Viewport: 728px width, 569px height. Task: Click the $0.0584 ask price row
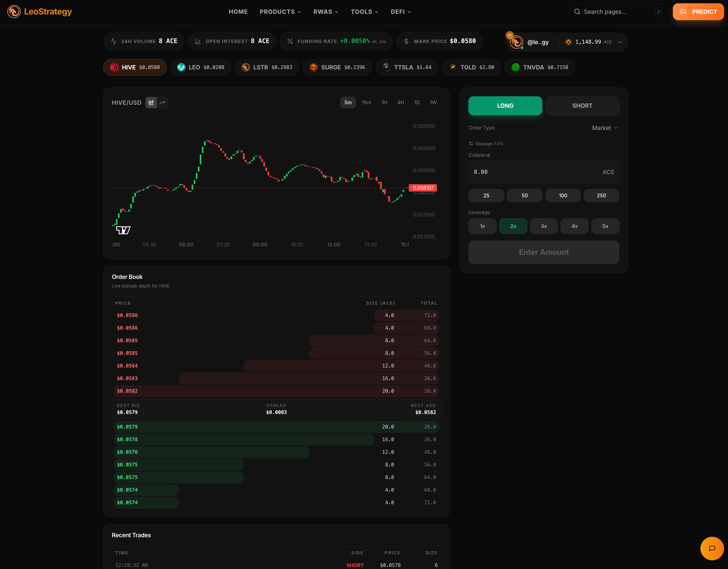point(276,366)
